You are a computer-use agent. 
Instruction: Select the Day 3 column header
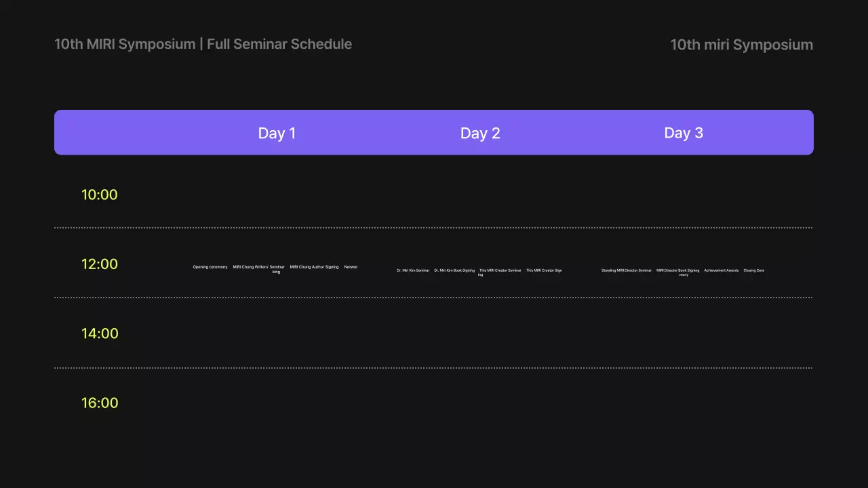pyautogui.click(x=684, y=133)
